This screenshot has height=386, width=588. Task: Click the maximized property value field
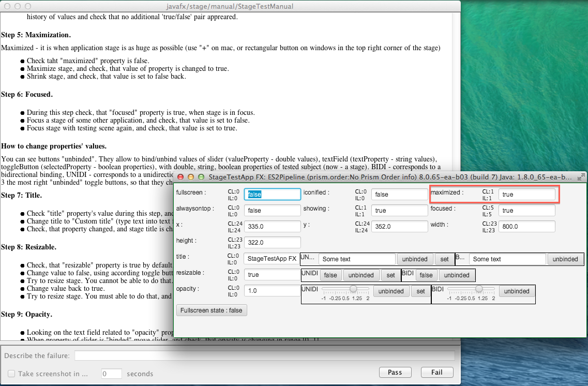(x=526, y=195)
